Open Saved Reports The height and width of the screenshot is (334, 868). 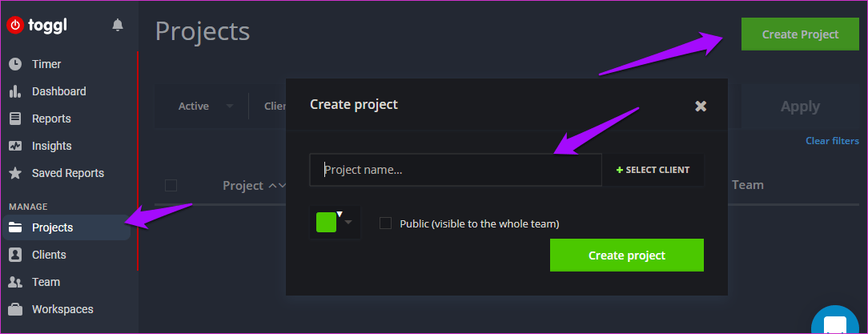pos(67,173)
